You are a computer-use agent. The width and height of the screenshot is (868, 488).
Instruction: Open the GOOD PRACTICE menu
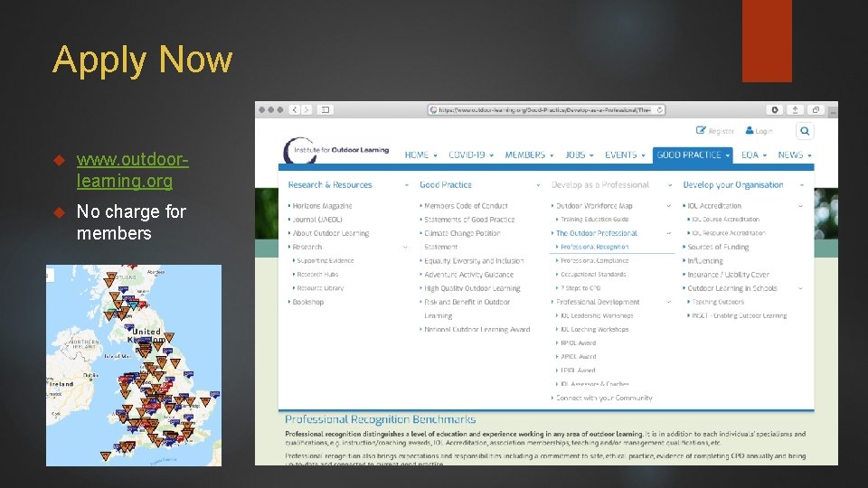693,155
